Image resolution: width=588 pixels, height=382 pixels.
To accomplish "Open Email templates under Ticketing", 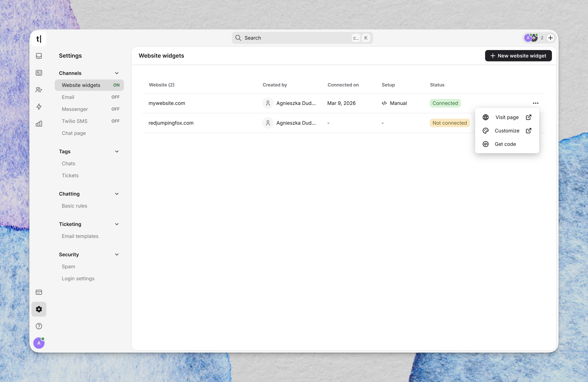I will coord(89,236).
